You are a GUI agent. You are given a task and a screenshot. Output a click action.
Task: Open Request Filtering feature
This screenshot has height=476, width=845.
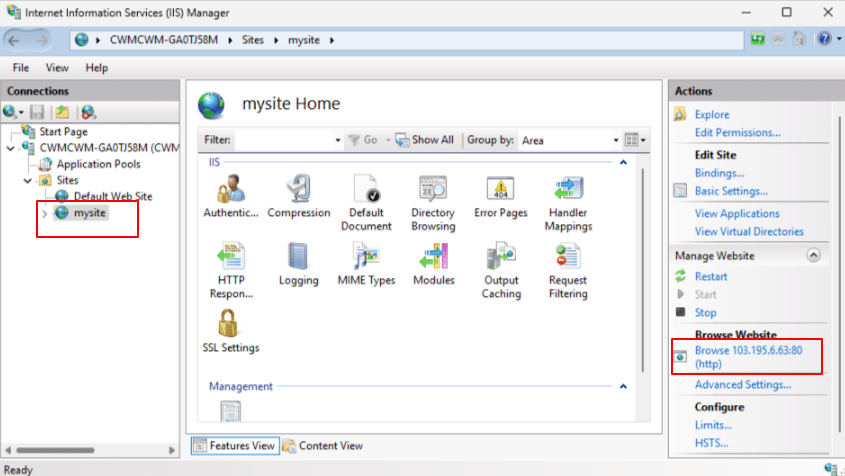pos(568,270)
